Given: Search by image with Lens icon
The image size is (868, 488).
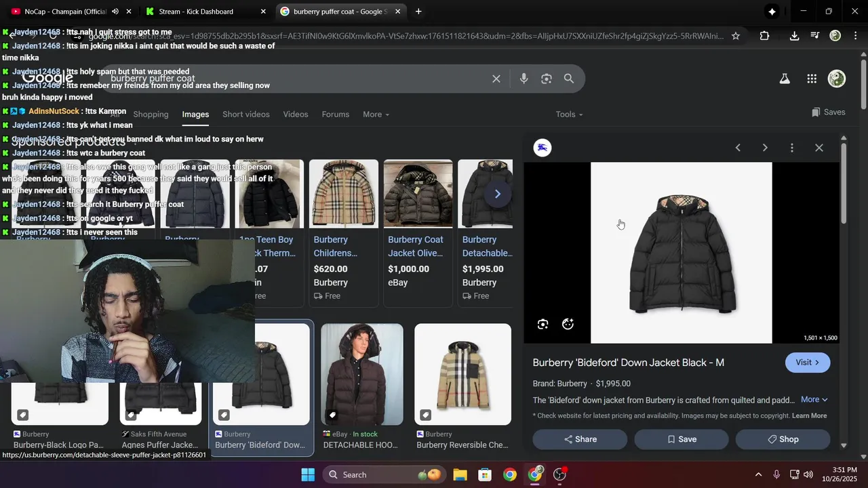Looking at the screenshot, I should click(x=547, y=79).
